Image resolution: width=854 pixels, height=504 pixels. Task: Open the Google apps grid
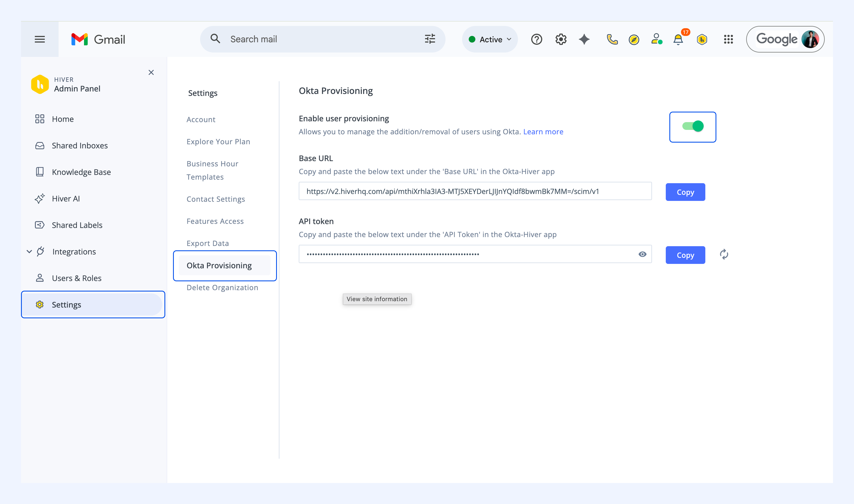coord(728,40)
